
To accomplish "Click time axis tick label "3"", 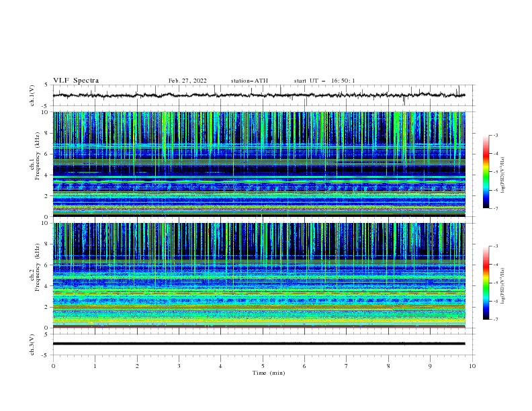I will [179, 366].
